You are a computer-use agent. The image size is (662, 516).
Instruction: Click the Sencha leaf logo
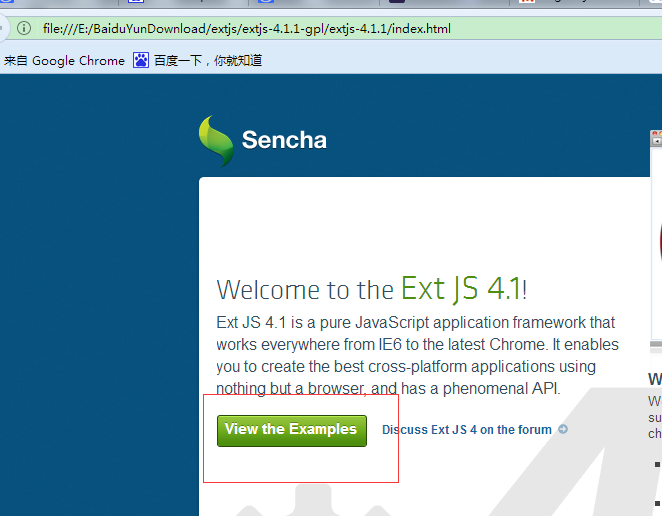(216, 141)
